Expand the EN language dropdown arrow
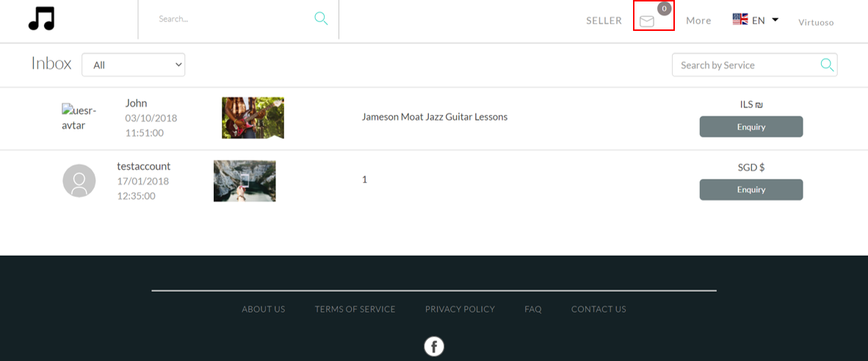This screenshot has width=868, height=361. [x=775, y=20]
